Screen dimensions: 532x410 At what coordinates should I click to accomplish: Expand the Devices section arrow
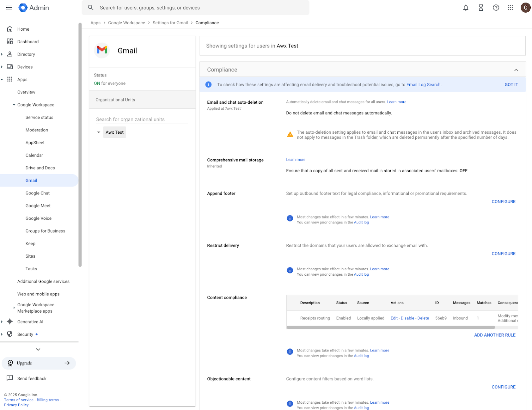pyautogui.click(x=2, y=67)
